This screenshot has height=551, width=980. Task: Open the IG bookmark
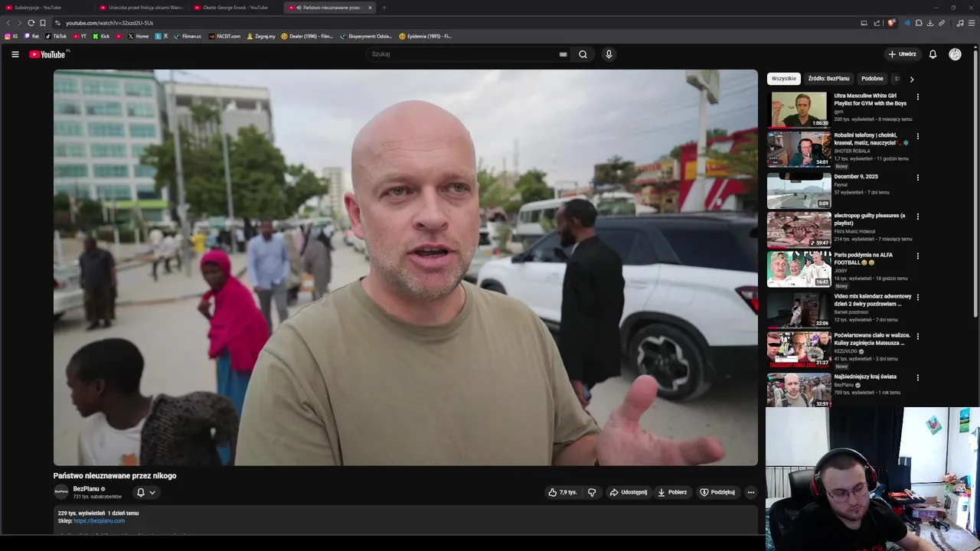[x=11, y=36]
